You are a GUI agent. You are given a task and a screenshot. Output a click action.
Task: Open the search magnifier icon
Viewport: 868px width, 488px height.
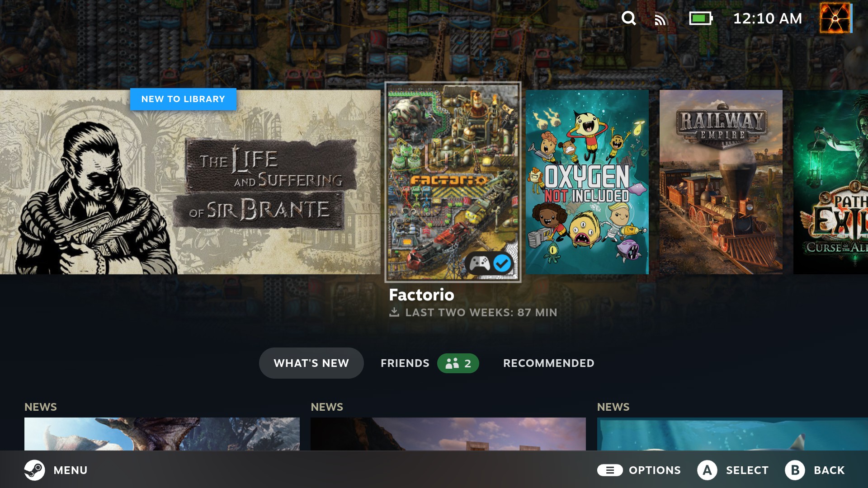pos(628,19)
